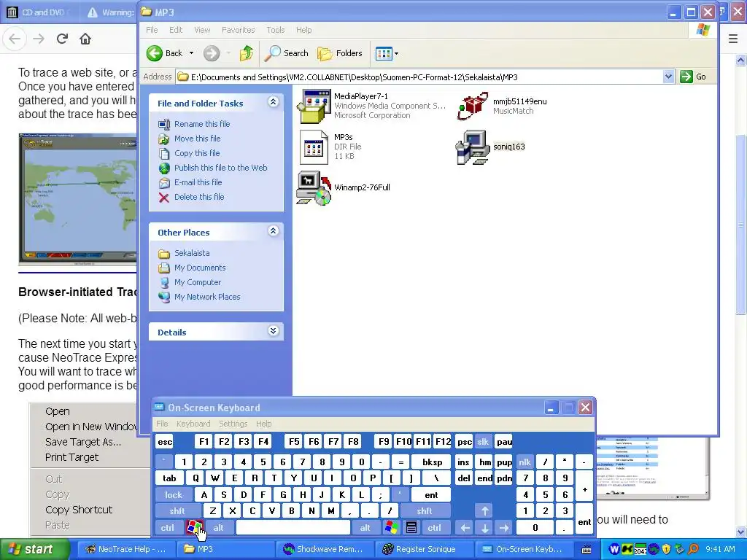Click the left Windows logo key
747x560 pixels.
194,528
